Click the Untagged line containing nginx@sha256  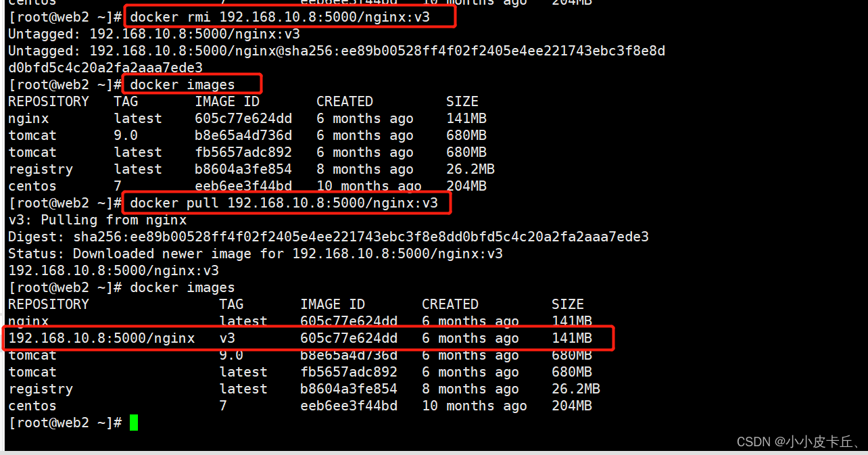pyautogui.click(x=337, y=51)
